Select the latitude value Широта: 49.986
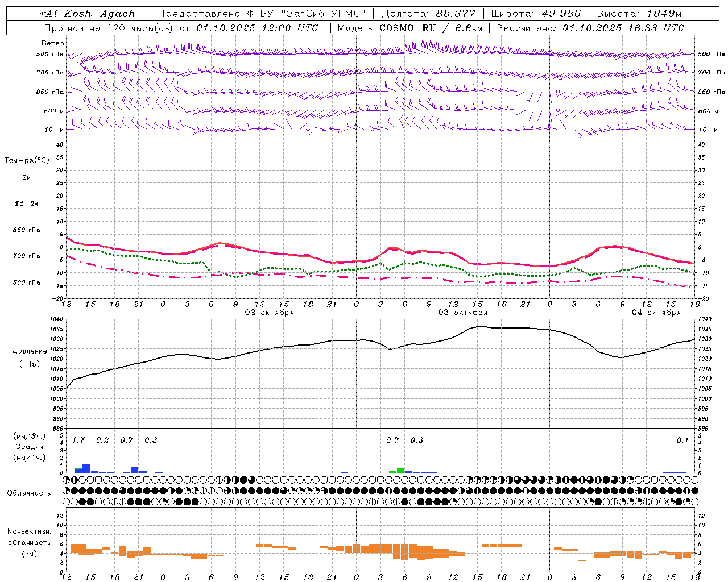 536,14
